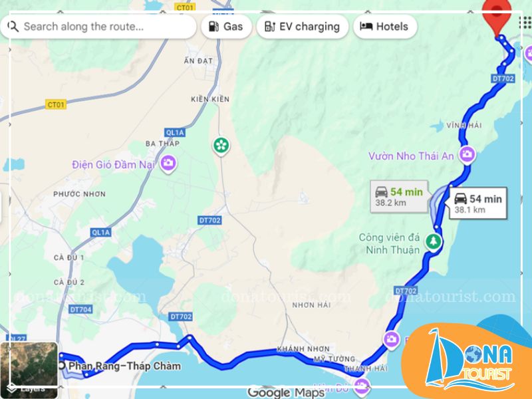Click the QL1A highway badge near Ba Tháp
This screenshot has width=532, height=399.
click(175, 132)
